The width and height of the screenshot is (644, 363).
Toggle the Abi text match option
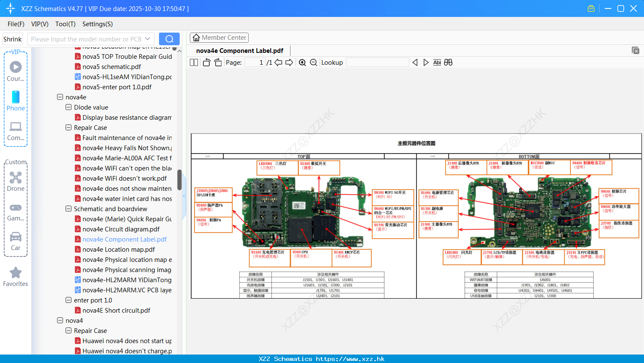pos(437,63)
